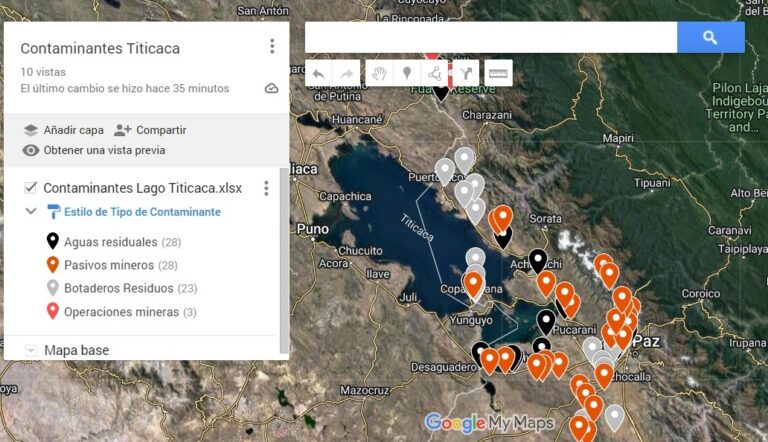The image size is (768, 442).
Task: Click Compartir to share the map
Action: (x=150, y=130)
